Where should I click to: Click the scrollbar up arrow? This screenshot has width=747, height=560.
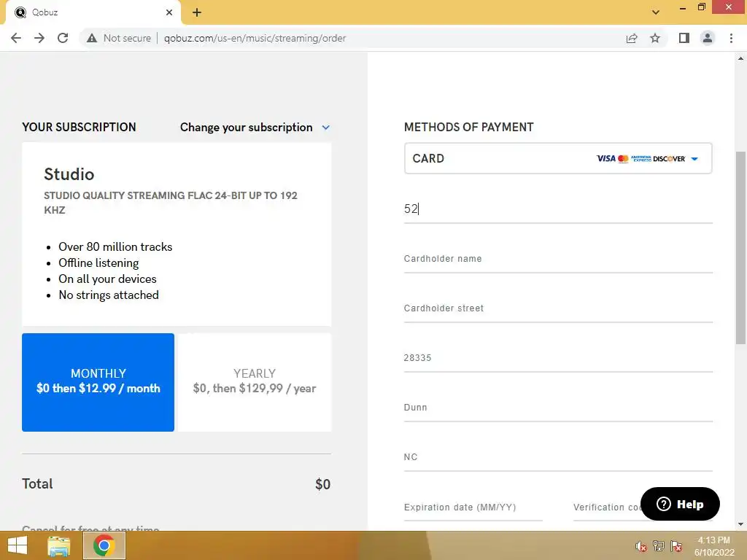tap(740, 58)
